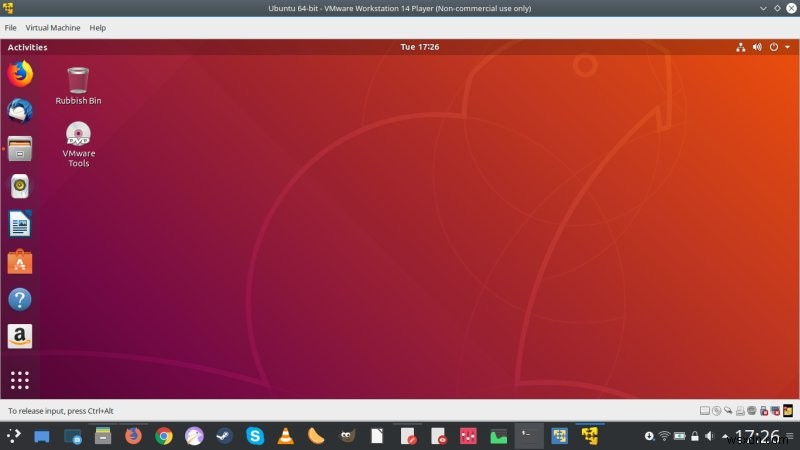Viewport: 800px width, 450px height.
Task: Open the Tue 17:26 clock in Ubuntu top bar
Action: click(x=419, y=47)
